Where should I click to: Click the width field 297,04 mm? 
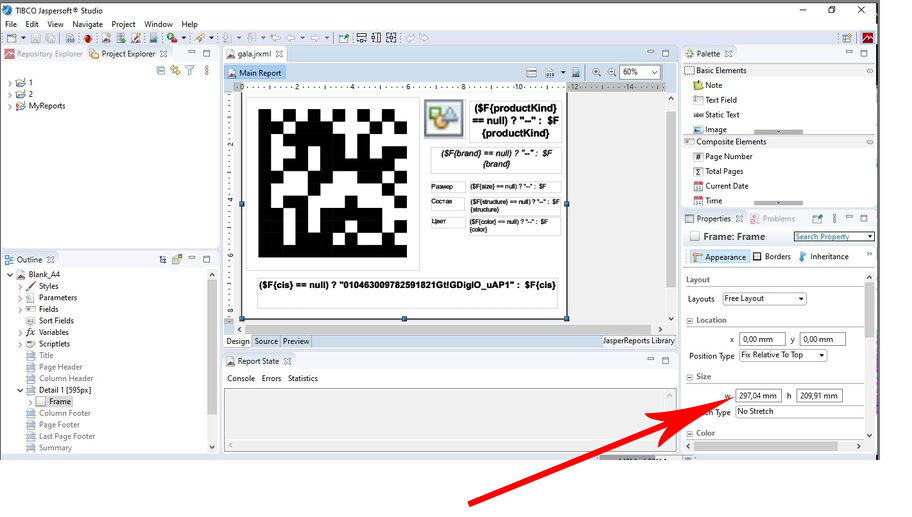[x=759, y=395]
